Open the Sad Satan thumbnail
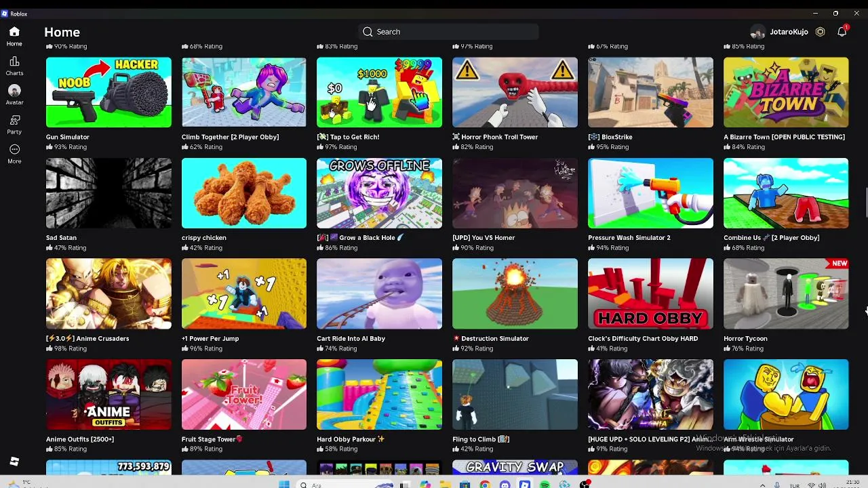 point(108,193)
